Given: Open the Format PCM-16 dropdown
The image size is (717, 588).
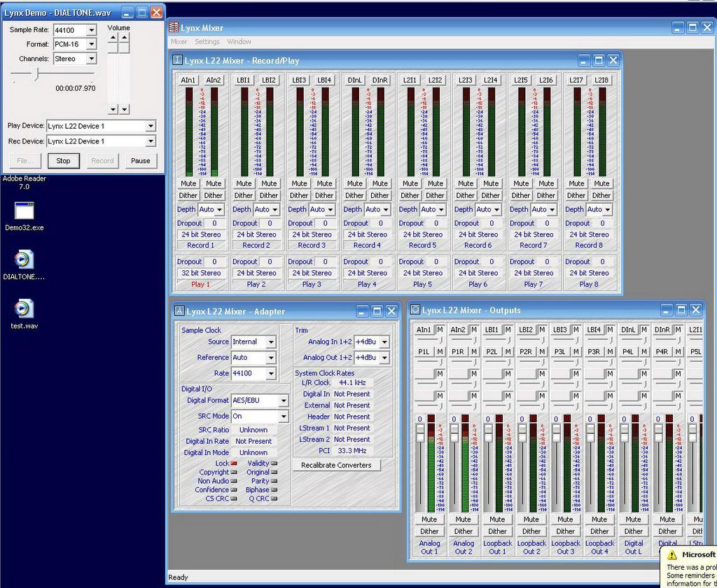Looking at the screenshot, I should [x=92, y=44].
